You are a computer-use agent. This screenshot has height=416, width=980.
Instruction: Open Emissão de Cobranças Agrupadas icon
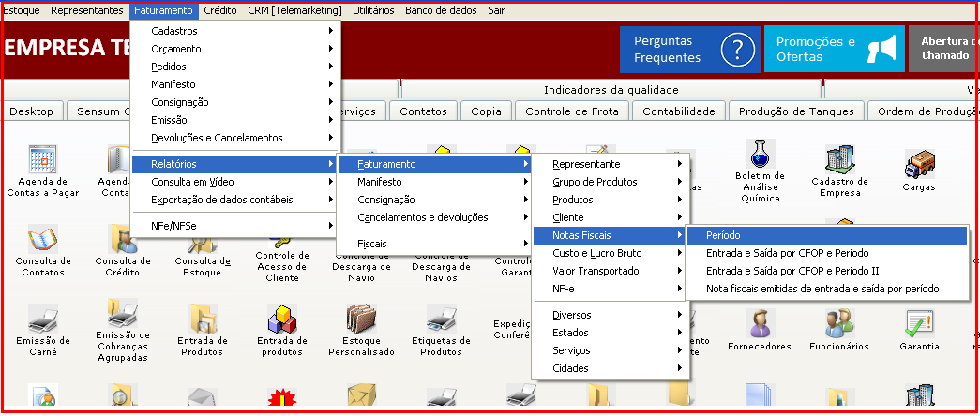(123, 313)
